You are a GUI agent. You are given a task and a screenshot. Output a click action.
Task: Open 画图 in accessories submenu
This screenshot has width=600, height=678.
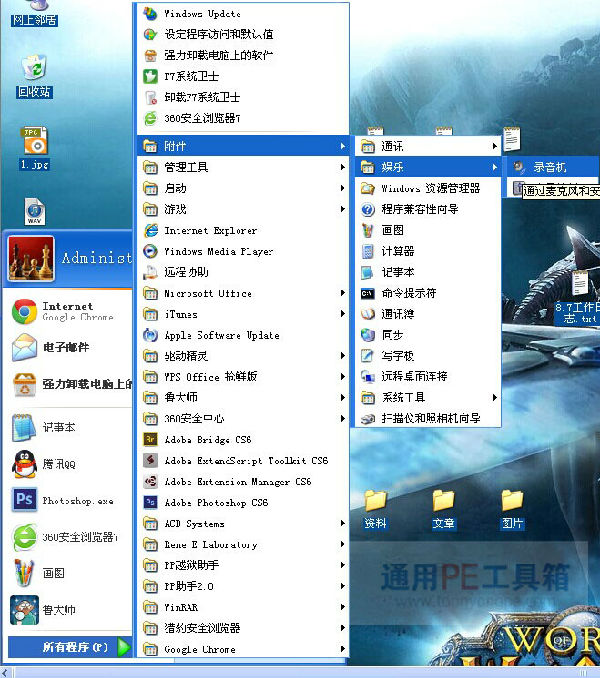[428, 230]
